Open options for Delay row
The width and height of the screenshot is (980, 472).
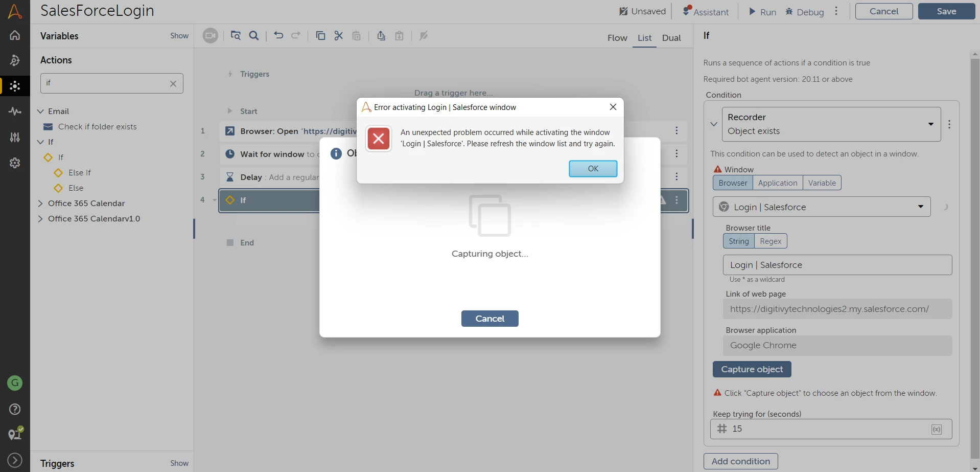tap(676, 176)
